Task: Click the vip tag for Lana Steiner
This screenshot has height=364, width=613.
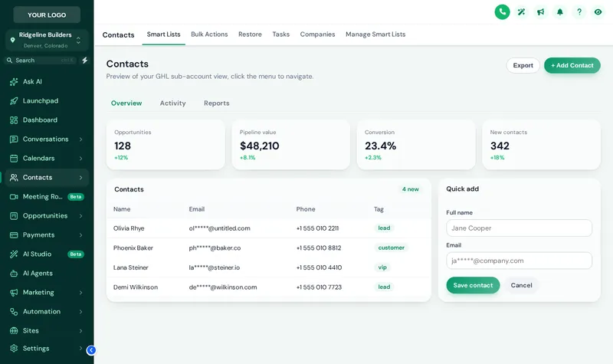Action: (382, 267)
